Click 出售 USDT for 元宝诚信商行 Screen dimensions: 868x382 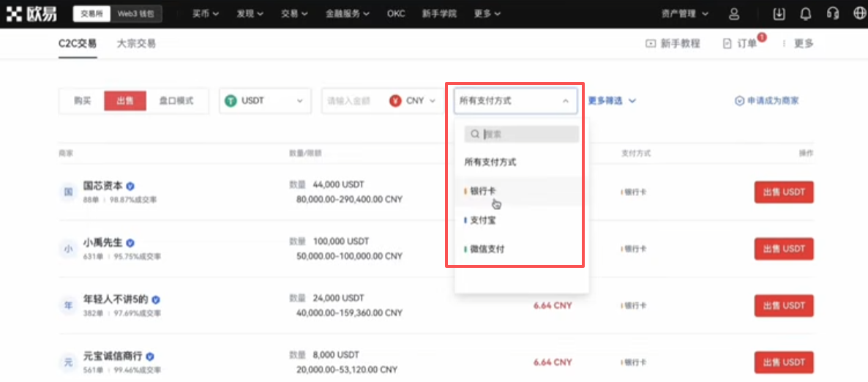click(x=784, y=363)
